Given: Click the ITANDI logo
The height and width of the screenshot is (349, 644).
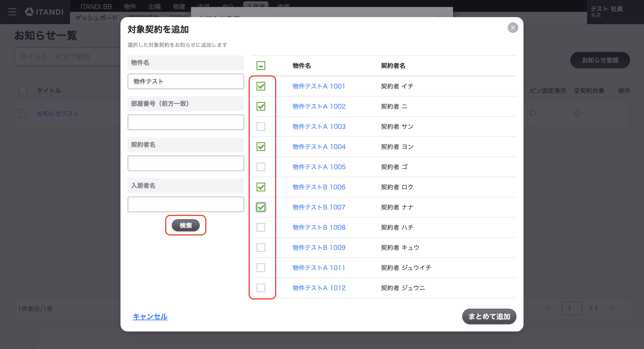Looking at the screenshot, I should point(44,12).
